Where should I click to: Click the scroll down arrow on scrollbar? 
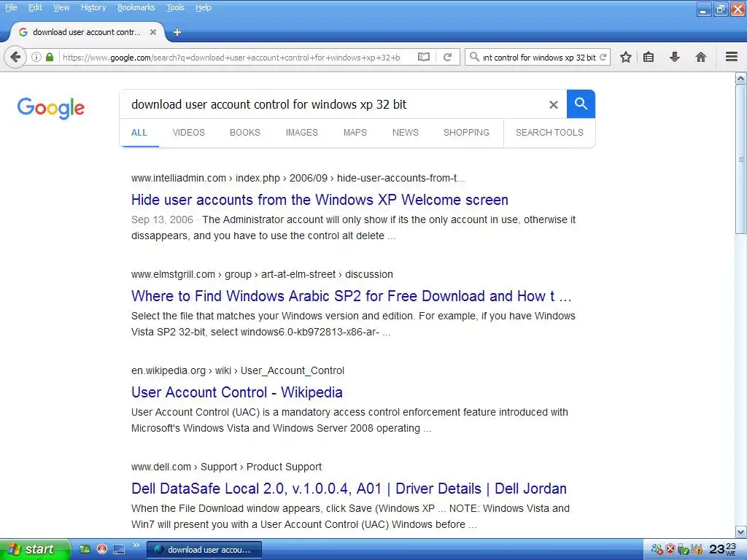(741, 532)
